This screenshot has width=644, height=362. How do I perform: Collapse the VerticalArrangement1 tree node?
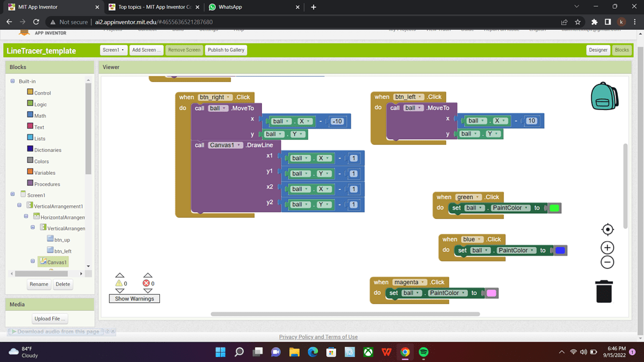click(19, 206)
